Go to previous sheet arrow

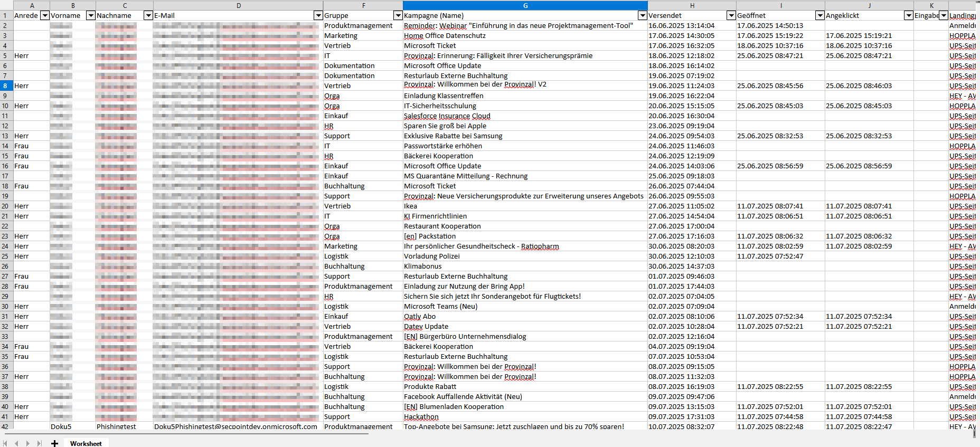pos(17,443)
